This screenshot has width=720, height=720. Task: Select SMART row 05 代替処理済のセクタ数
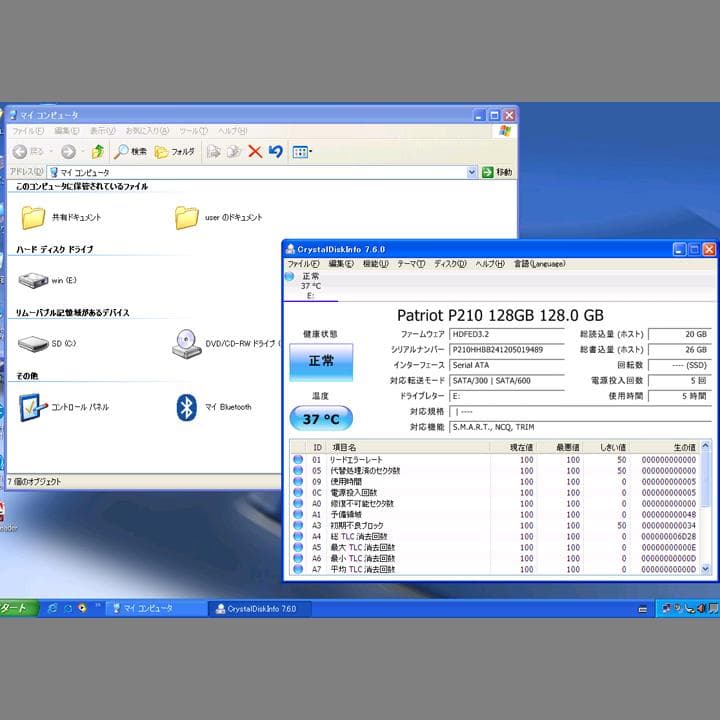[x=495, y=471]
